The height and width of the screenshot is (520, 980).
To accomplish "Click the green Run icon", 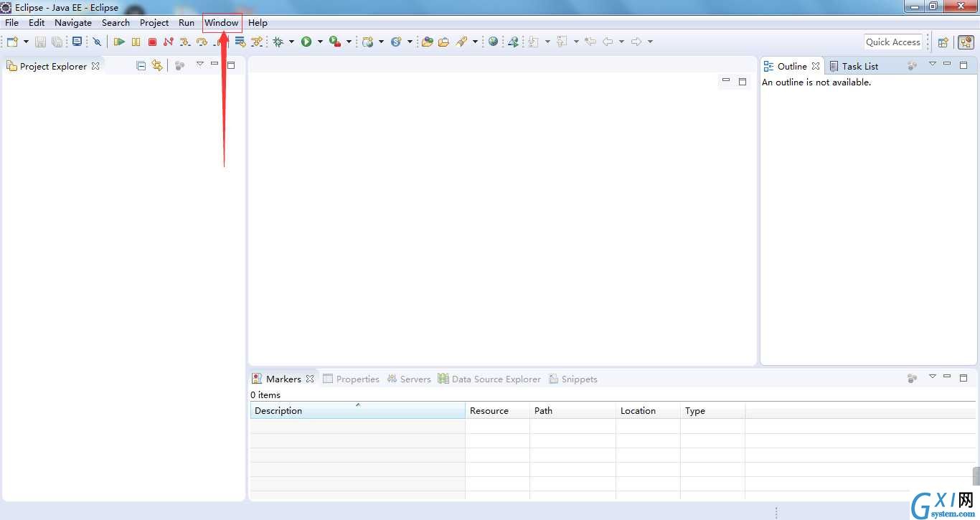I will tap(306, 42).
